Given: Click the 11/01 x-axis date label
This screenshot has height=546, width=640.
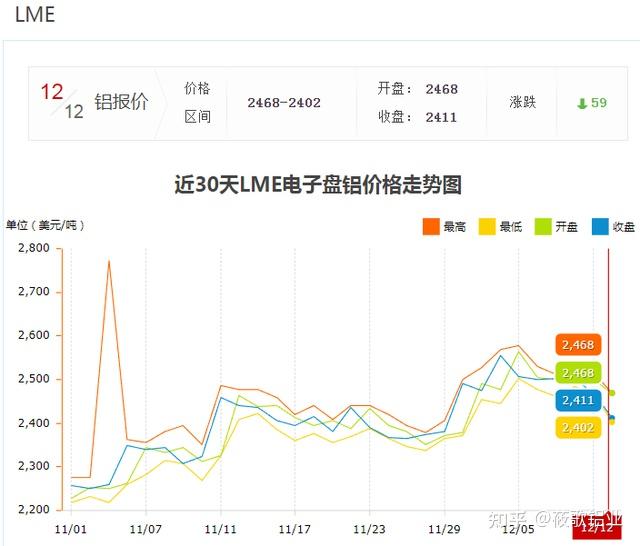Looking at the screenshot, I should click(x=71, y=530).
